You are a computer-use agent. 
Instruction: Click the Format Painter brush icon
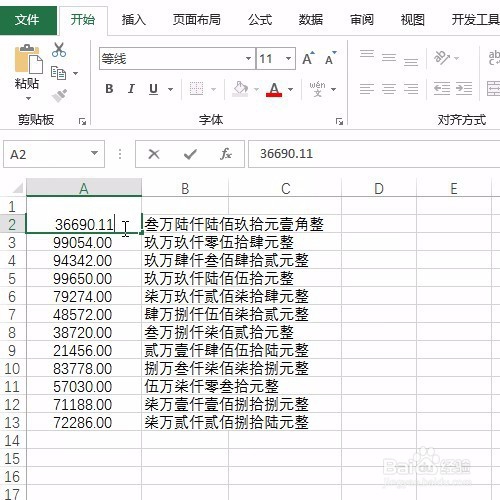coord(59,96)
